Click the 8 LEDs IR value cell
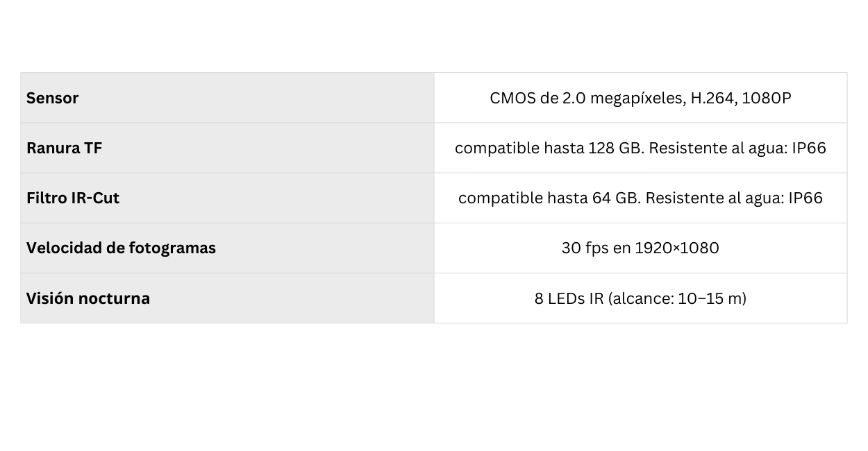868x451 pixels. pos(640,298)
